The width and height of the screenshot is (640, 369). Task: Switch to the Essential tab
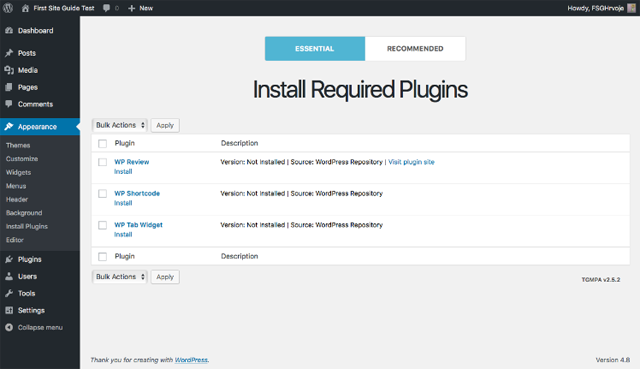point(315,49)
